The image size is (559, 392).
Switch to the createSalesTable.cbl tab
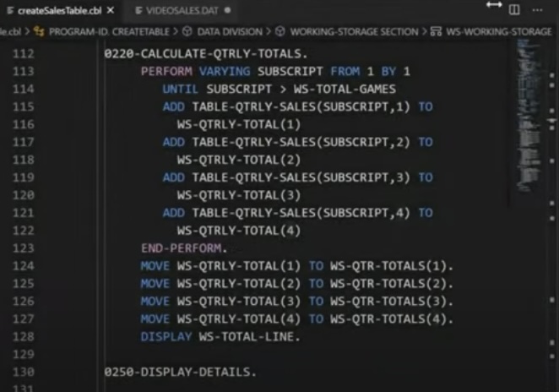[x=59, y=11]
